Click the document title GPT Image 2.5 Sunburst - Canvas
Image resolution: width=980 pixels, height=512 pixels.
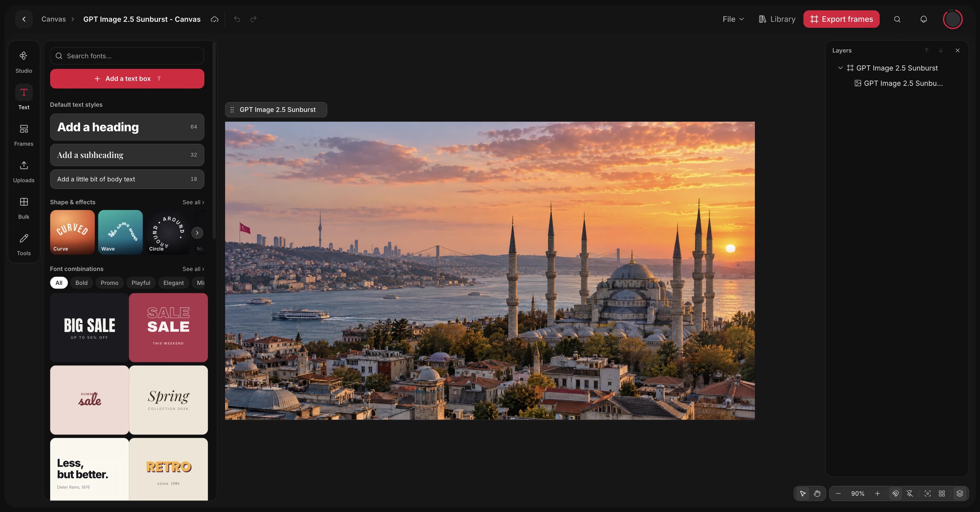(142, 19)
